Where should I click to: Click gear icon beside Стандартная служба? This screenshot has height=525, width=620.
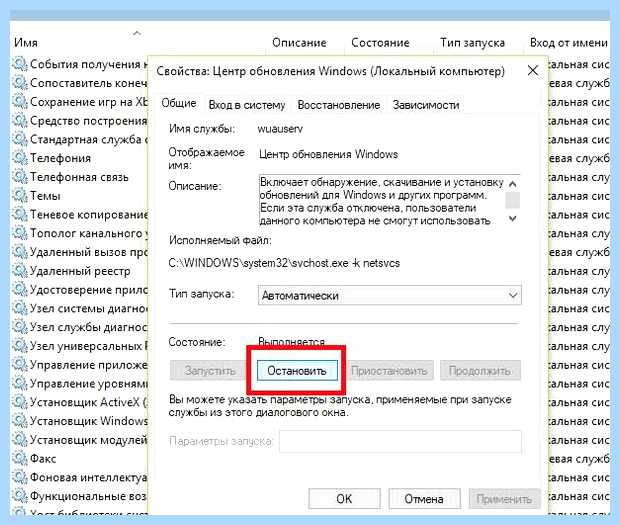20,139
